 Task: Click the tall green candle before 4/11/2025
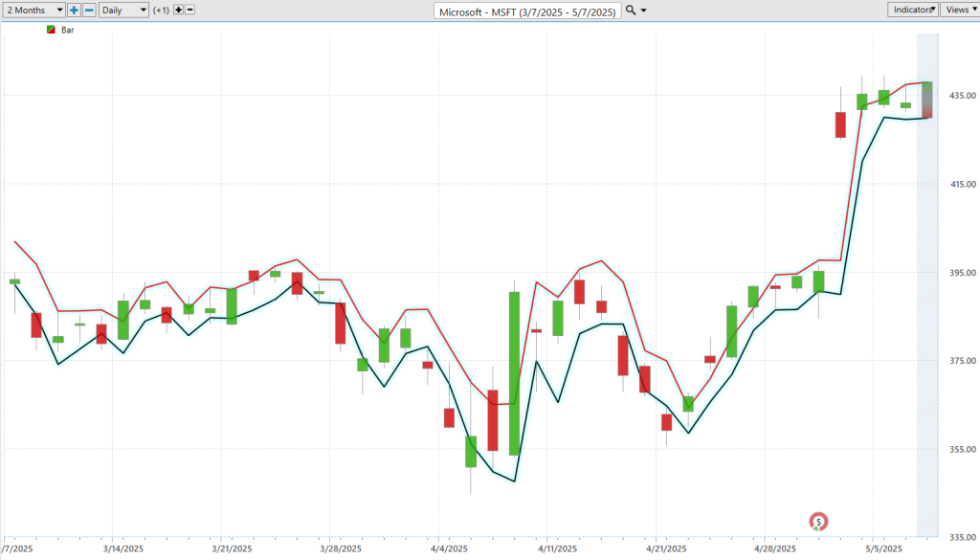coord(514,373)
